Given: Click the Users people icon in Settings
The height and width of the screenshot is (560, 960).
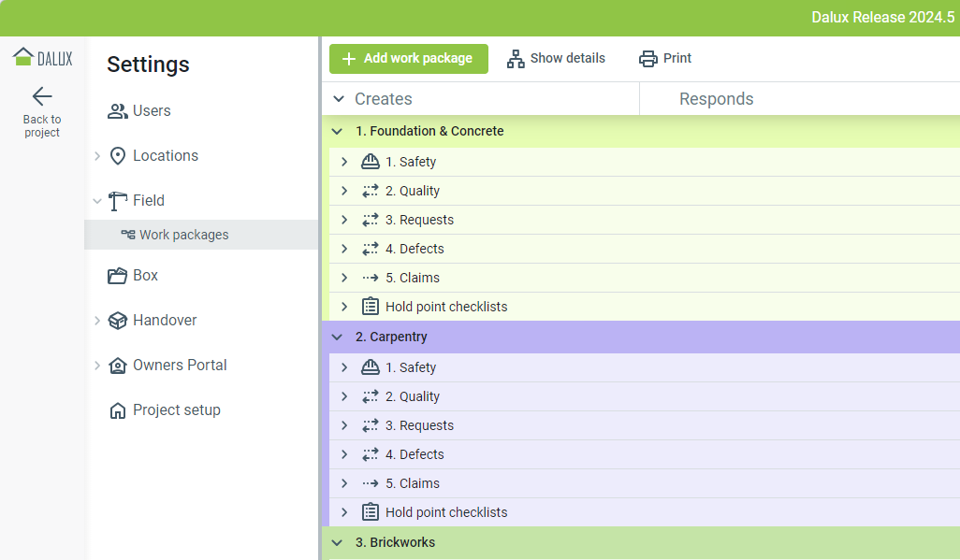Looking at the screenshot, I should (x=118, y=111).
